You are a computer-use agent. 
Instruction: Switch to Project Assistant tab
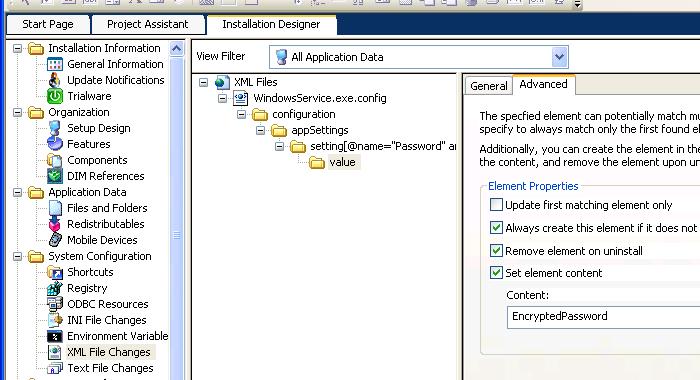[x=148, y=24]
